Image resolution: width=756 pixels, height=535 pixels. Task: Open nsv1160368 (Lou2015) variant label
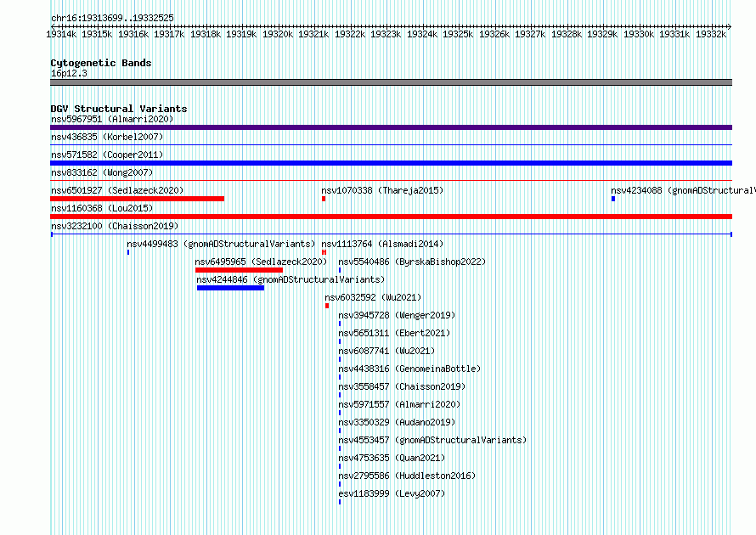(102, 208)
